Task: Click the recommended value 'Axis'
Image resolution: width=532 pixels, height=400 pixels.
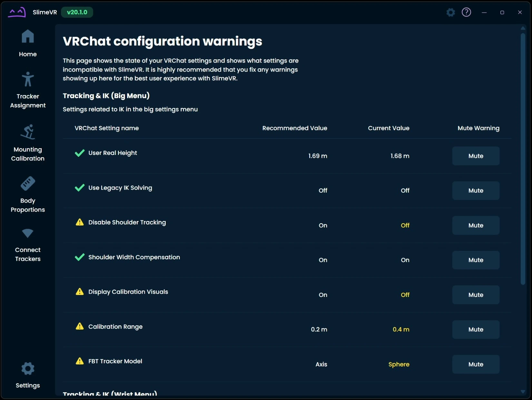Action: pyautogui.click(x=321, y=364)
